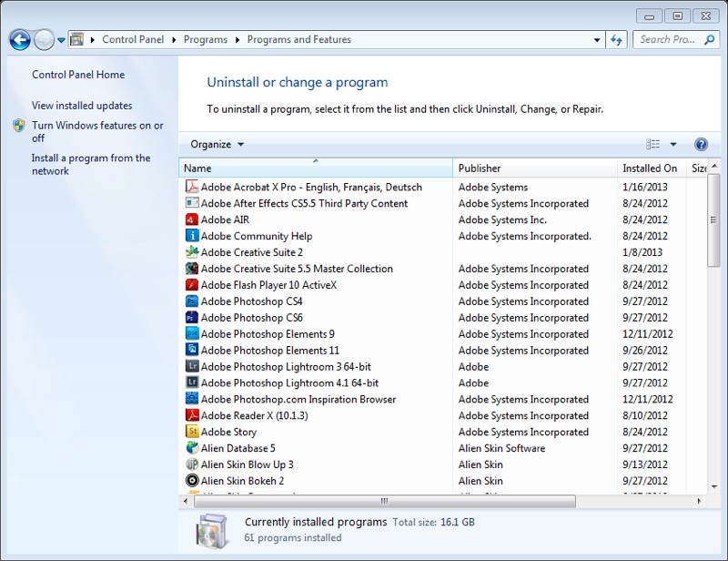Click the Back navigation arrow
This screenshot has width=728, height=561.
(x=20, y=40)
